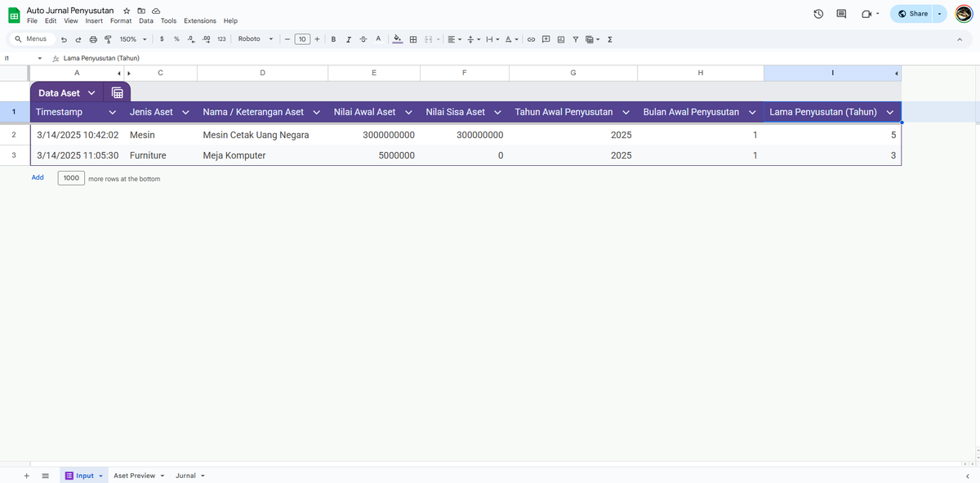Open the Format menu
Viewport: 980px width, 483px height.
pos(121,20)
